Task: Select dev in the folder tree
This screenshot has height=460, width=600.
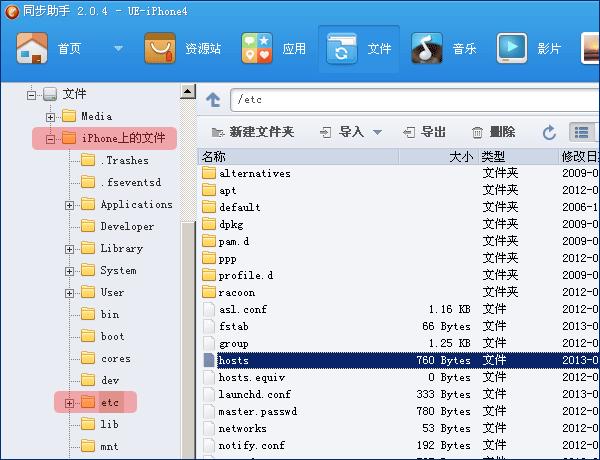Action: tap(110, 380)
